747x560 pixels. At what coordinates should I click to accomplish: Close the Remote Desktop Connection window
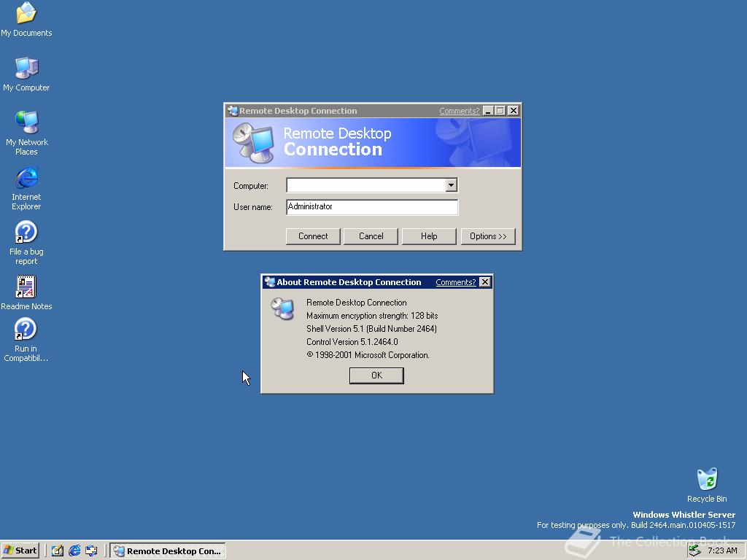513,111
